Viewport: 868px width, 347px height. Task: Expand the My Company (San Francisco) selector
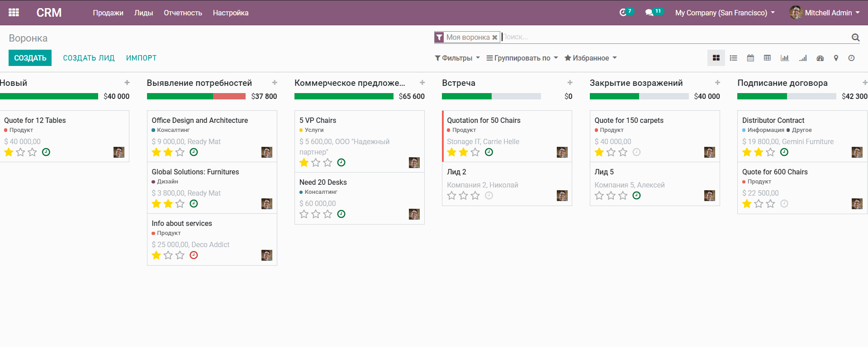point(725,13)
